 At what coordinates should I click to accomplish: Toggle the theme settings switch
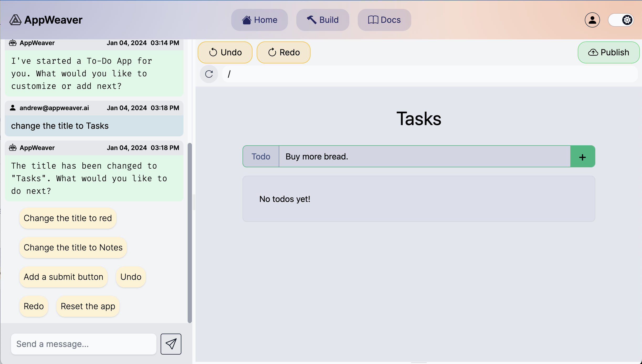point(621,20)
